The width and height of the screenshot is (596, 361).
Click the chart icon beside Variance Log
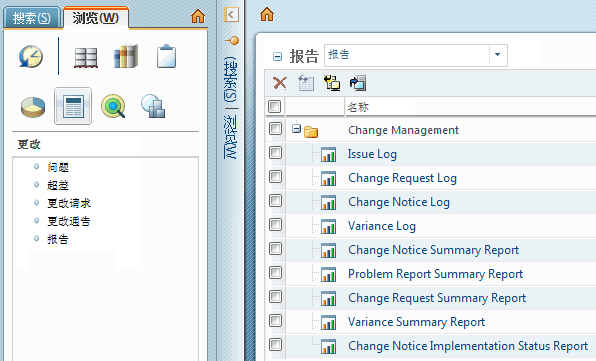(328, 226)
